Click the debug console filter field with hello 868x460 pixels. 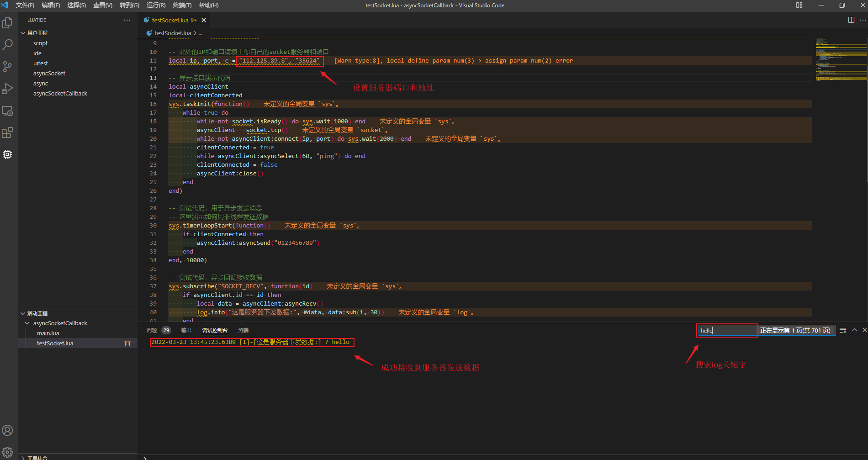[727, 330]
